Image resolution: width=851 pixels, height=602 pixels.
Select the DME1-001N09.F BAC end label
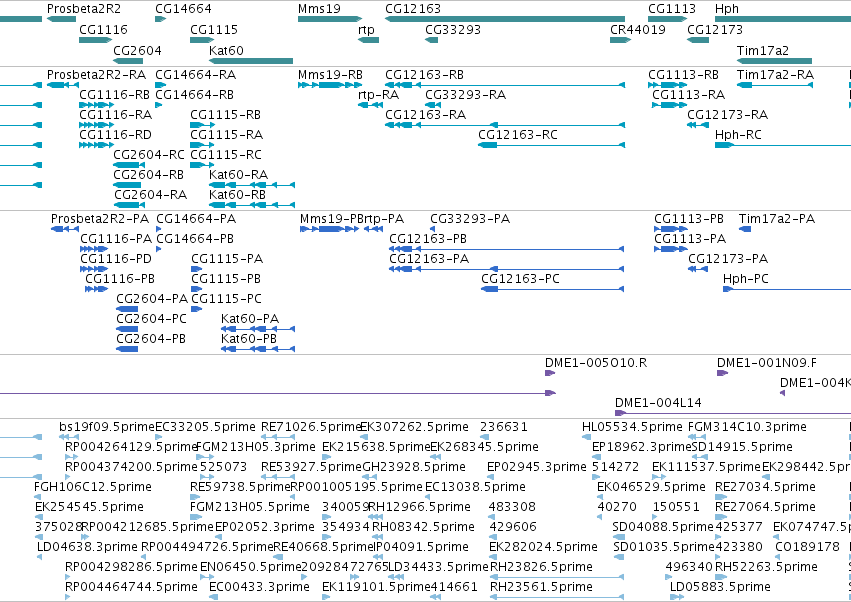(x=766, y=363)
